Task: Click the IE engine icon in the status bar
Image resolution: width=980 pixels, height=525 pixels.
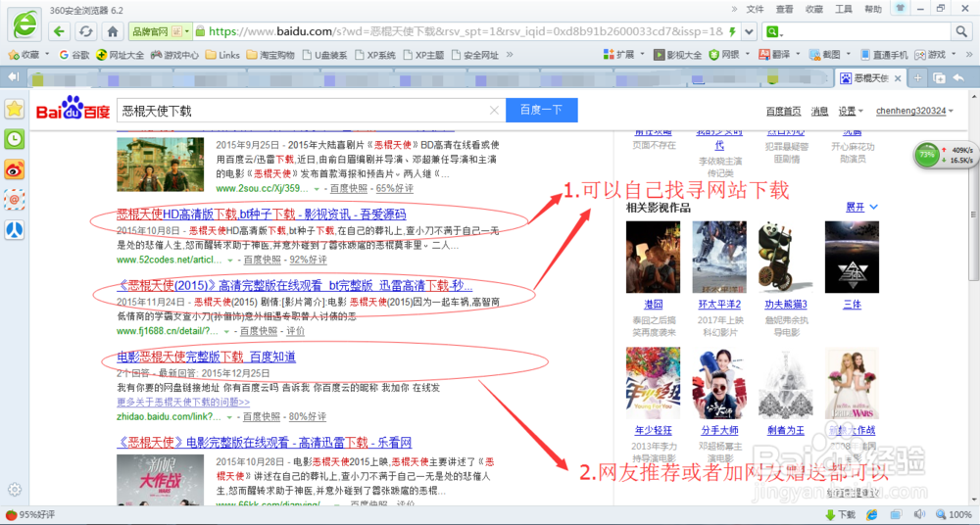Action: tap(872, 515)
